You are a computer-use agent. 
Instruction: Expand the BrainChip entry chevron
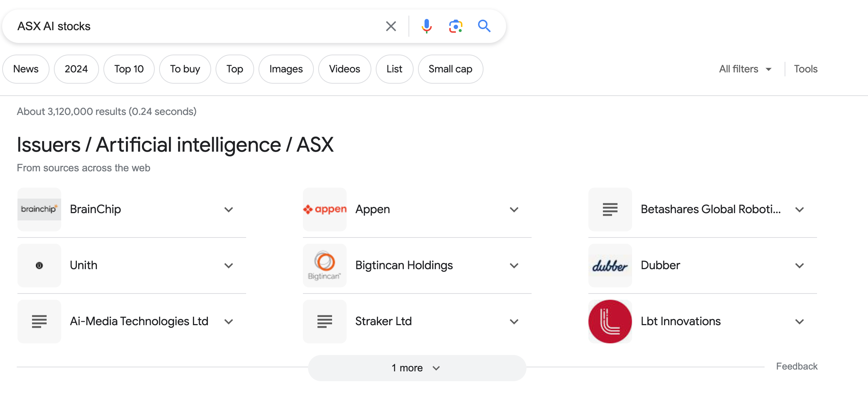point(229,210)
